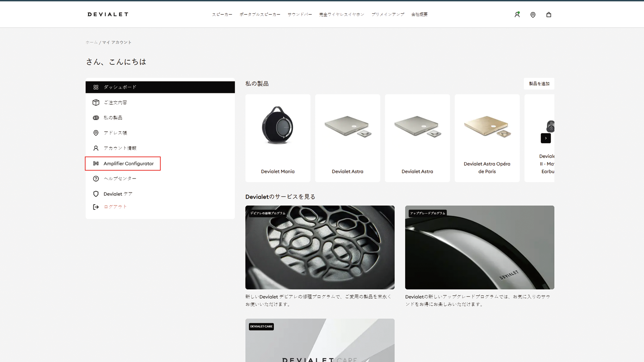
Task: Click the Amplifier Configurator sliders icon
Action: click(96, 164)
